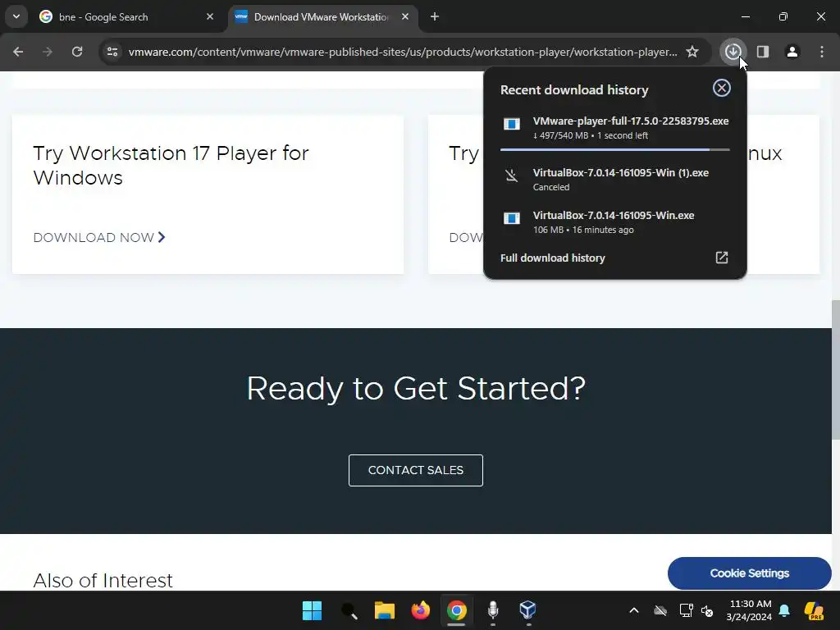The width and height of the screenshot is (840, 630).
Task: Close the Download VMware Workstation tab
Action: pyautogui.click(x=405, y=16)
